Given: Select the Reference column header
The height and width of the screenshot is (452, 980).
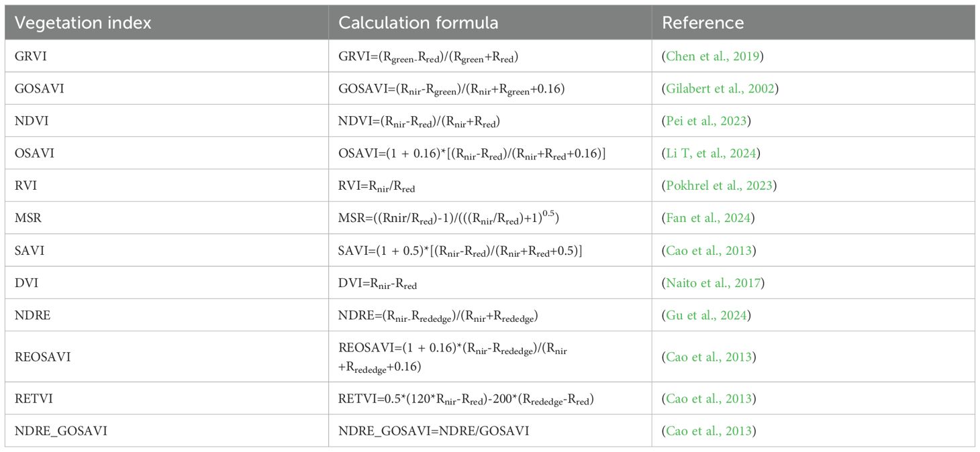Looking at the screenshot, I should pyautogui.click(x=703, y=23).
